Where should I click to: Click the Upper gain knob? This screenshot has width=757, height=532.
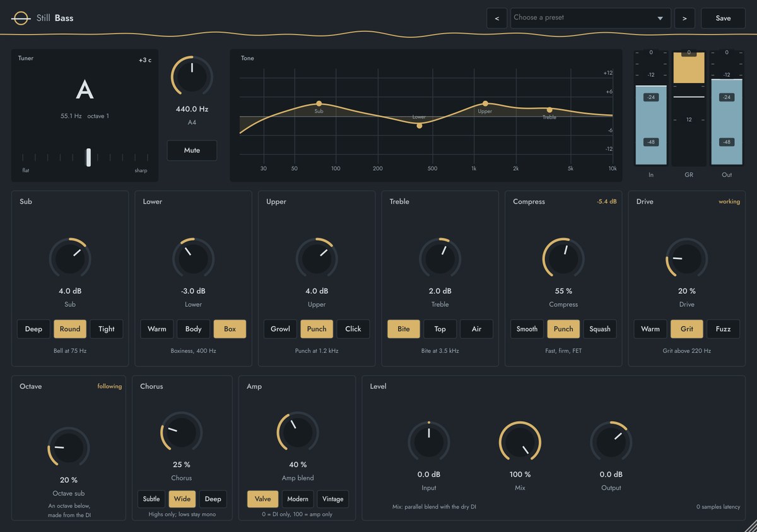(317, 258)
